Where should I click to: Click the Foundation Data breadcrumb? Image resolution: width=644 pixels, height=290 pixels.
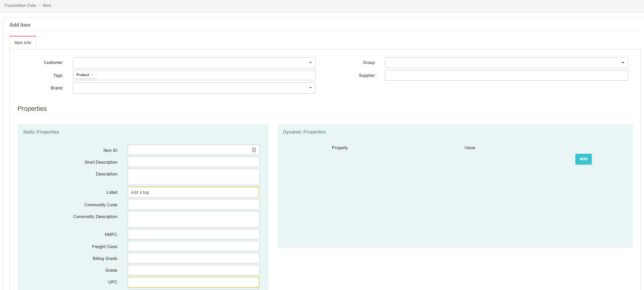click(x=20, y=5)
